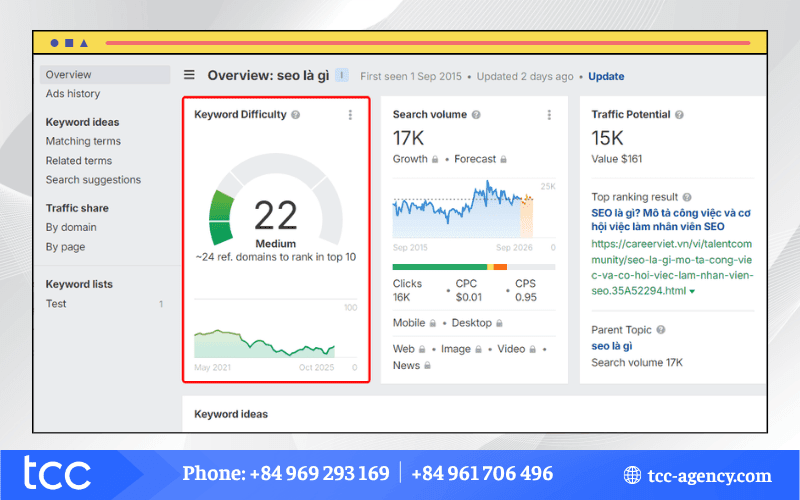Open Related terms in the sidebar
800x500 pixels.
coord(79,161)
